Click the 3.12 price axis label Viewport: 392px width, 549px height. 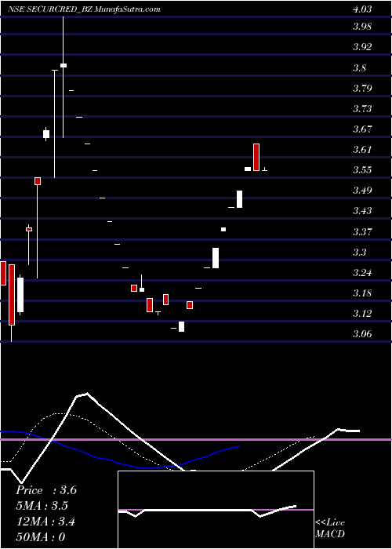click(x=362, y=314)
